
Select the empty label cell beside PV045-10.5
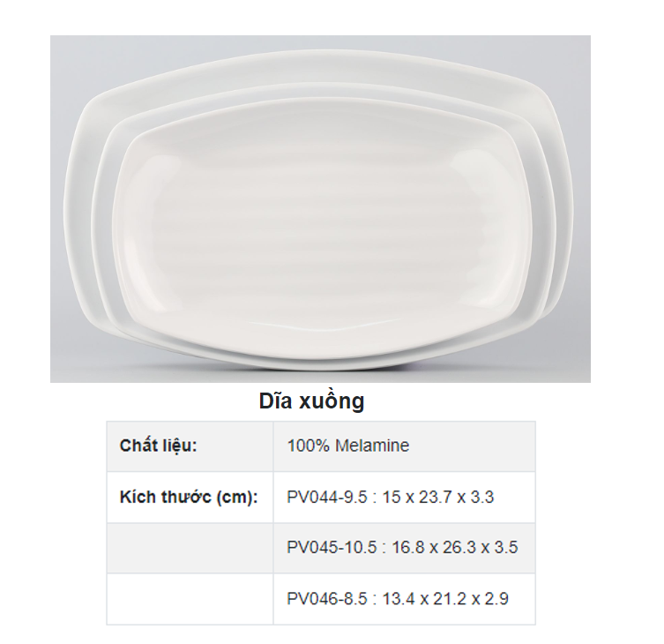click(190, 548)
